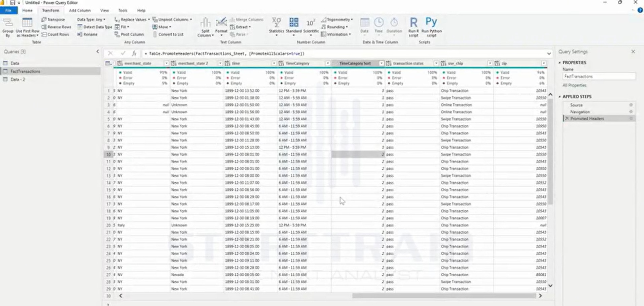Expand the formula bar
This screenshot has height=306, width=644.
tap(549, 54)
